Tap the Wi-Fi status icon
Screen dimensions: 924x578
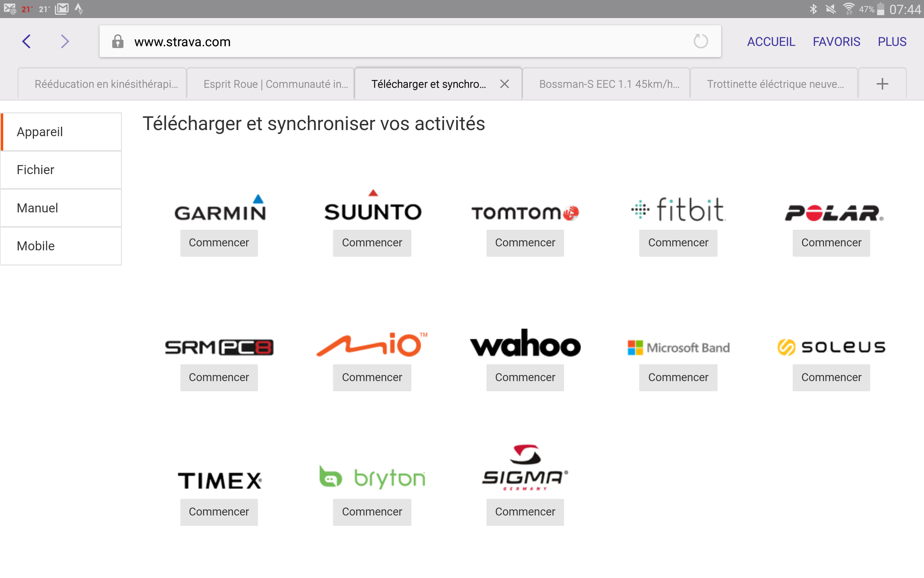click(849, 9)
